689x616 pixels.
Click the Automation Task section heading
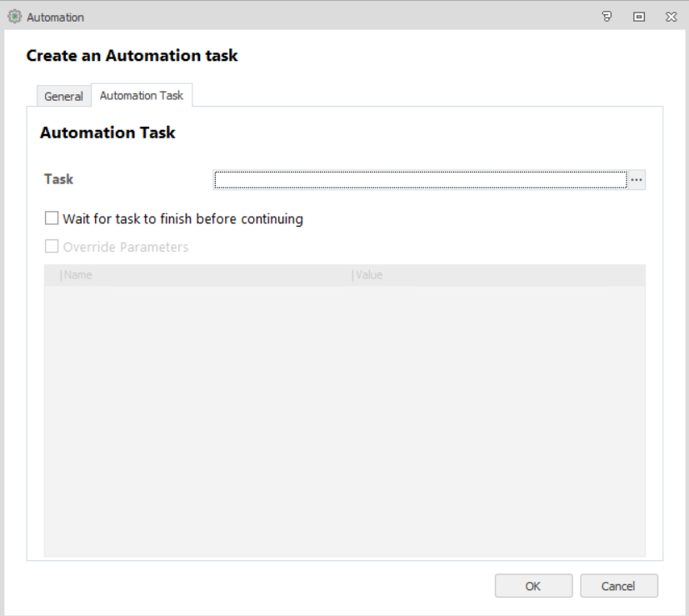point(107,133)
